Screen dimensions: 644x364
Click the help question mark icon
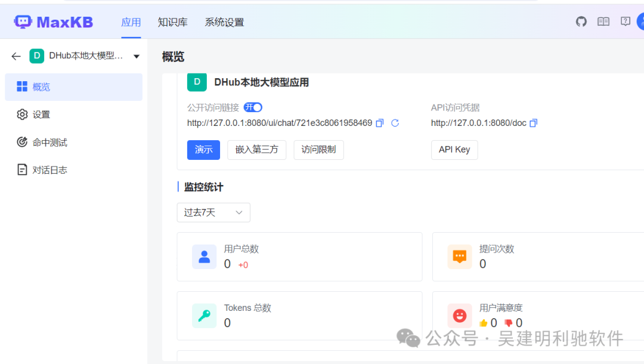626,21
